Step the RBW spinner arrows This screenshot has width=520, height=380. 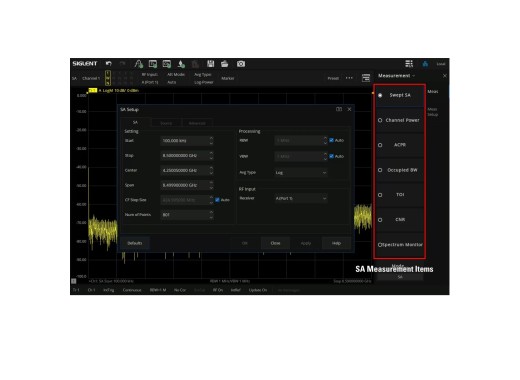click(x=325, y=140)
